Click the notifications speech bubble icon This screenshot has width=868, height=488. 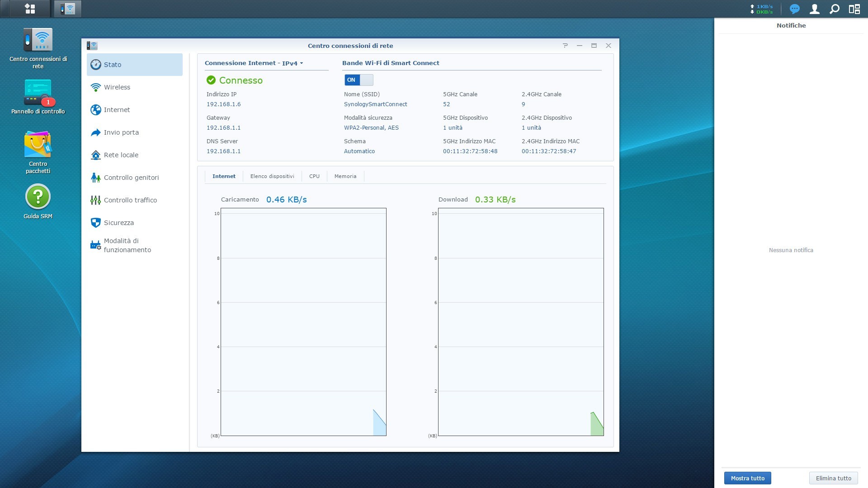coord(794,9)
